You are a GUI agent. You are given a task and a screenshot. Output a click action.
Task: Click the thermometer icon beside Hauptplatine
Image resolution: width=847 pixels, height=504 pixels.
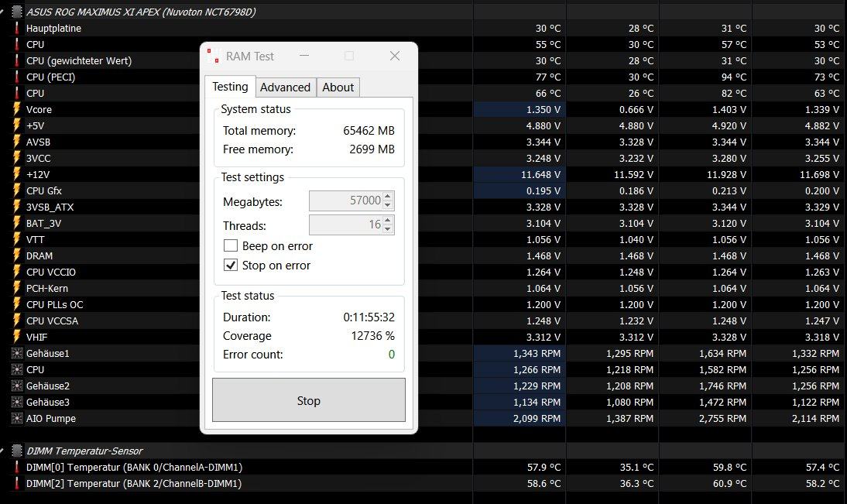(17, 28)
